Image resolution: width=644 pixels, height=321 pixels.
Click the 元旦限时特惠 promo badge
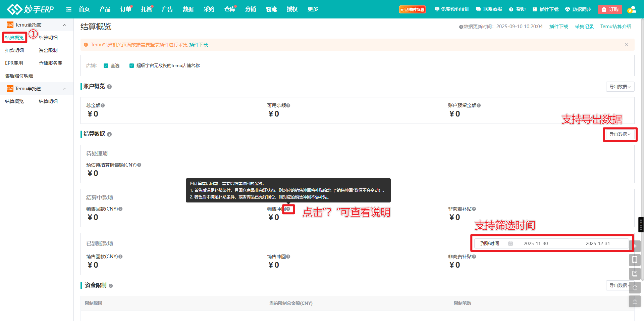[412, 9]
